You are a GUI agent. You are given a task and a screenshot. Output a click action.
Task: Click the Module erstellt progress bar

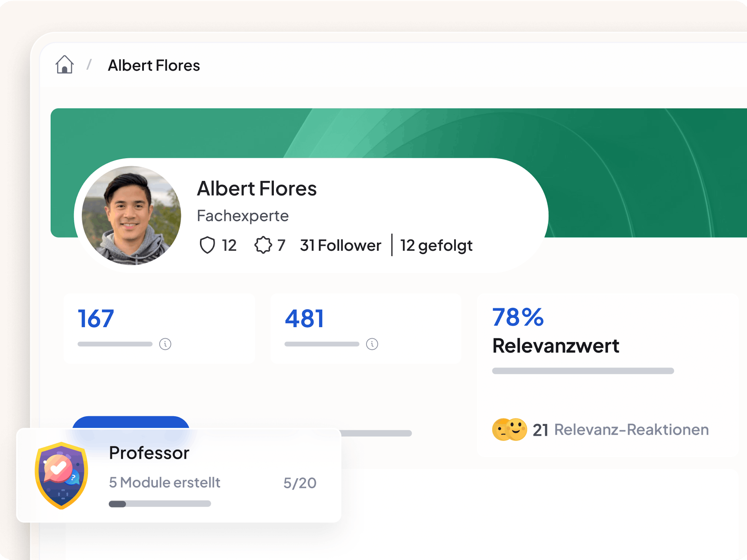pyautogui.click(x=160, y=504)
